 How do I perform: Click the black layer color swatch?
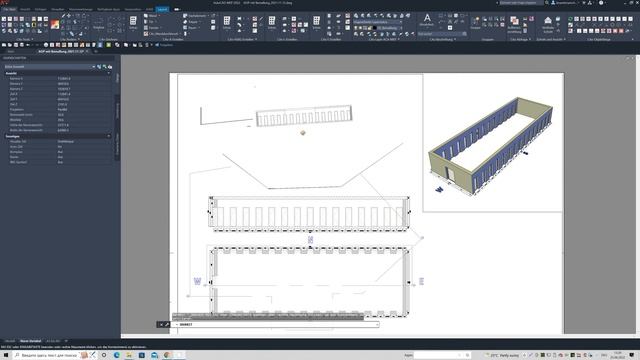pyautogui.click(x=374, y=28)
